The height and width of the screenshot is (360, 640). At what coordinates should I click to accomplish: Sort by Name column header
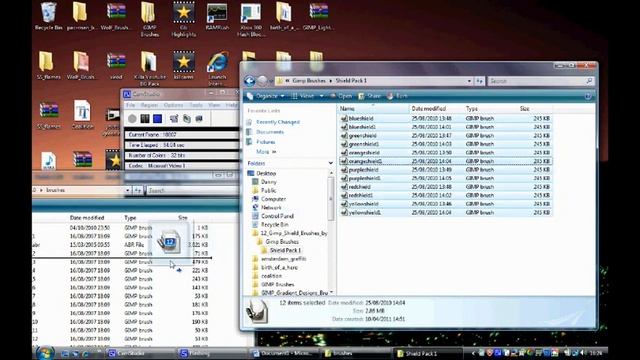pyautogui.click(x=373, y=109)
